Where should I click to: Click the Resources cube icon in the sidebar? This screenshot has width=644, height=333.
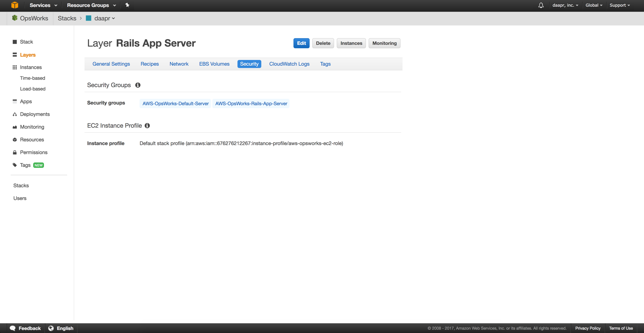[15, 140]
